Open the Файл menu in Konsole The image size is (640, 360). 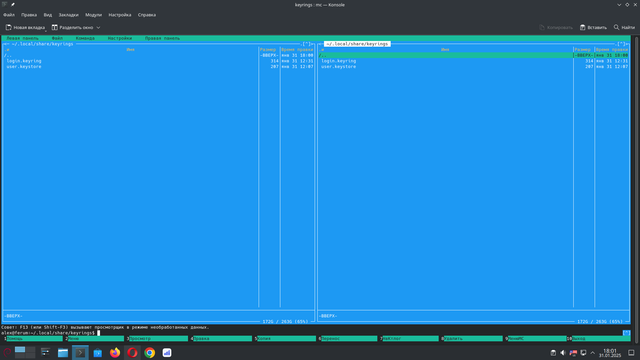point(9,15)
